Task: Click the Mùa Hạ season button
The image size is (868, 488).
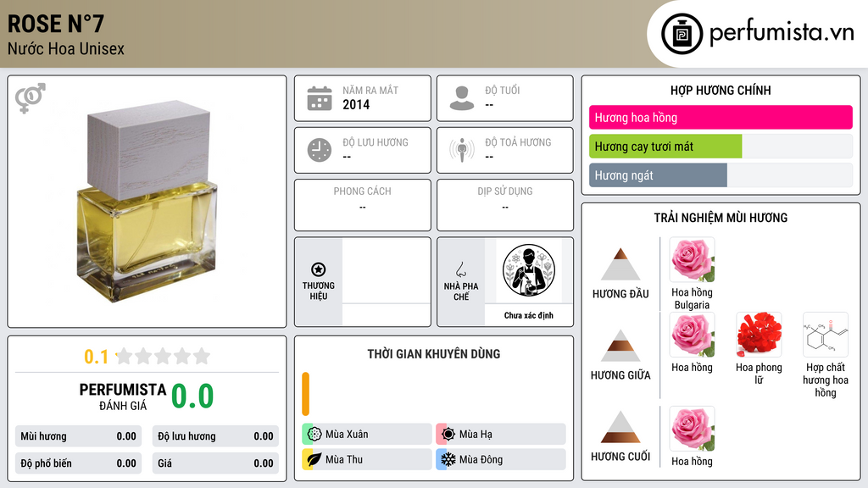Action: coord(501,435)
